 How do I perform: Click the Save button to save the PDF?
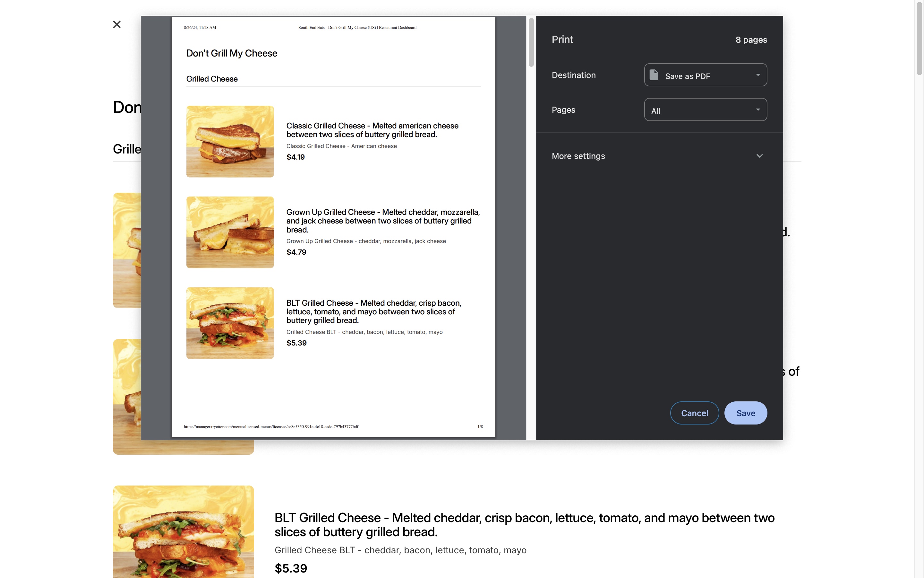tap(745, 413)
